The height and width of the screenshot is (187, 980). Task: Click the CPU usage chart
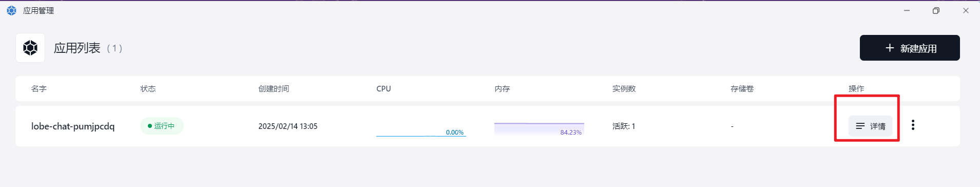pyautogui.click(x=421, y=129)
